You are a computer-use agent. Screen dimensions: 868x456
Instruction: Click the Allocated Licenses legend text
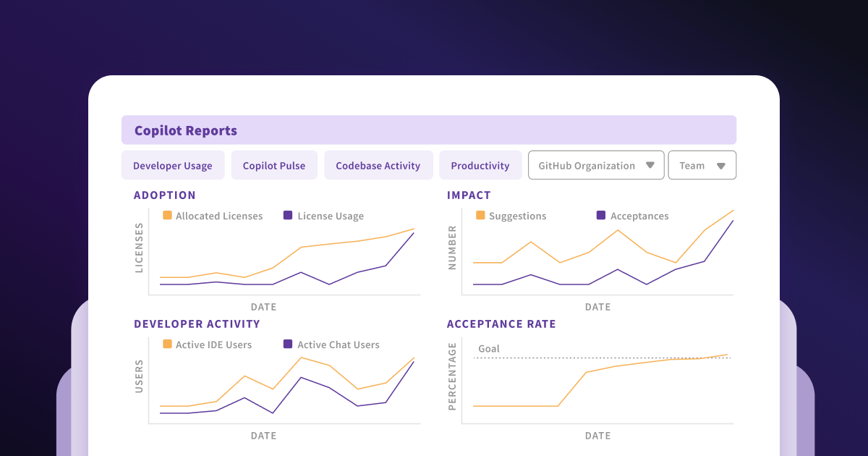219,216
